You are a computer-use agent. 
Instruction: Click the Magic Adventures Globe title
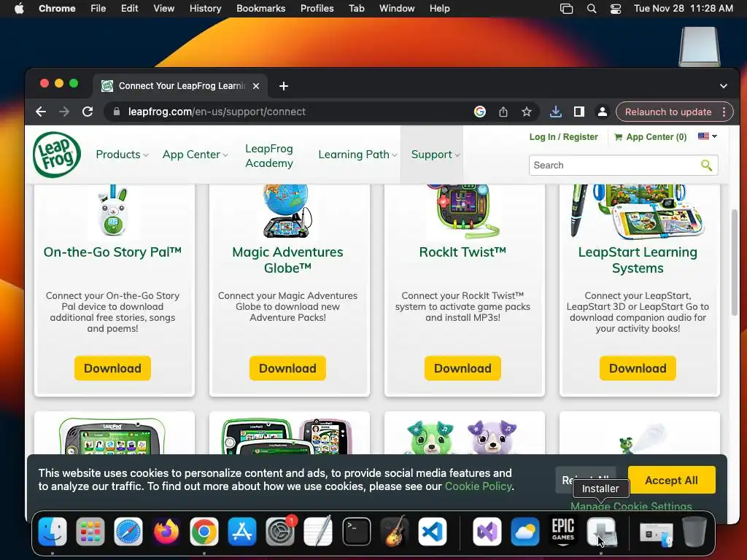[x=287, y=260]
